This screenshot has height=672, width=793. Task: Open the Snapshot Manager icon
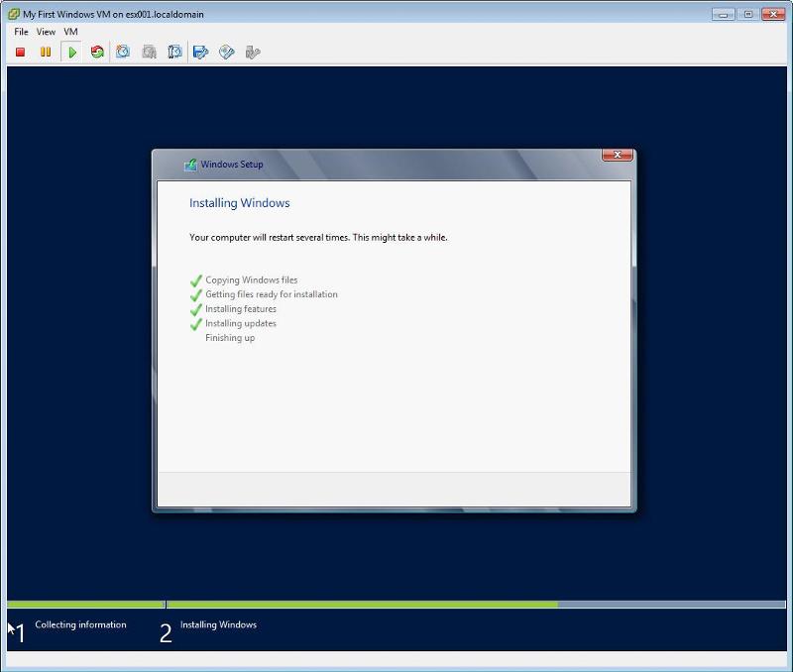pyautogui.click(x=175, y=52)
